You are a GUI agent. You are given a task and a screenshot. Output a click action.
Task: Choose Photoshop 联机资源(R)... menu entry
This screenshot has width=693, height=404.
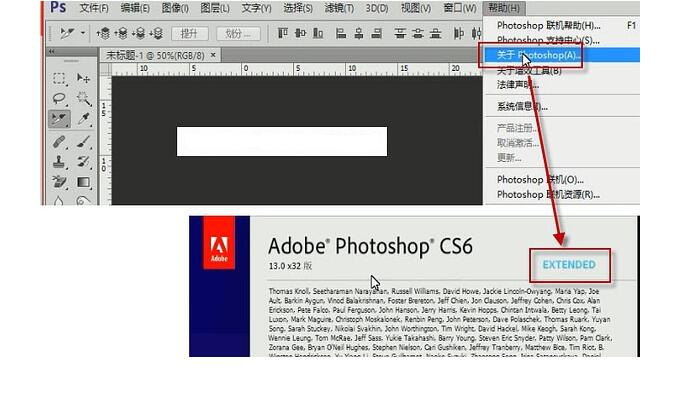(562, 194)
